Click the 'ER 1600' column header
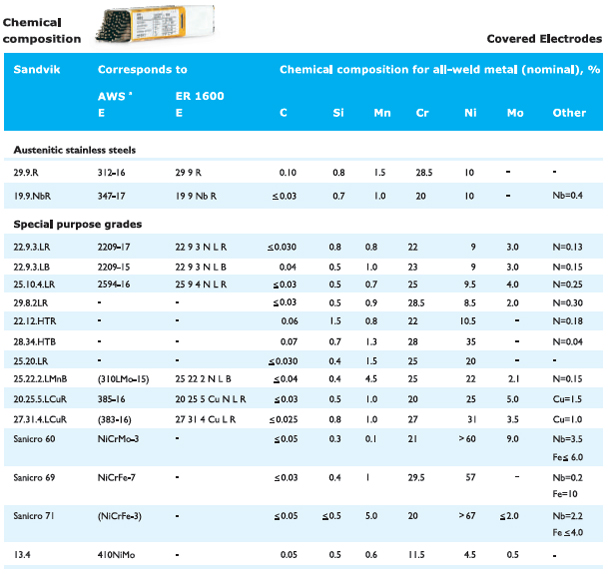This screenshot has height=574, width=608. (200, 96)
